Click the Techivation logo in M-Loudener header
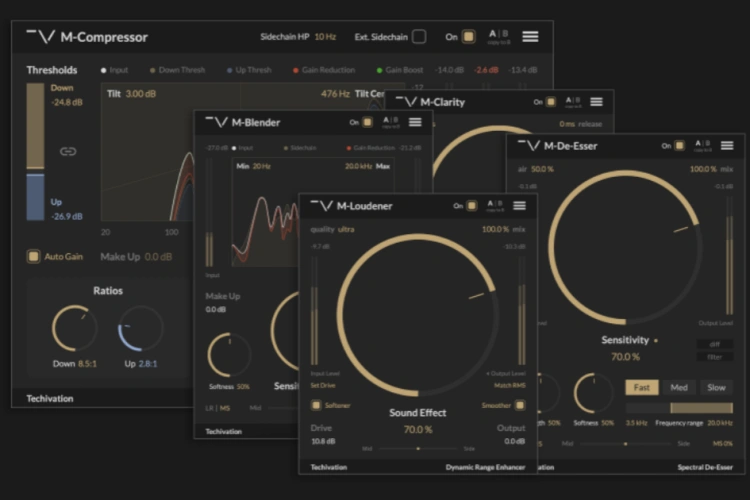Viewport: 750px width, 500px height. 321,206
